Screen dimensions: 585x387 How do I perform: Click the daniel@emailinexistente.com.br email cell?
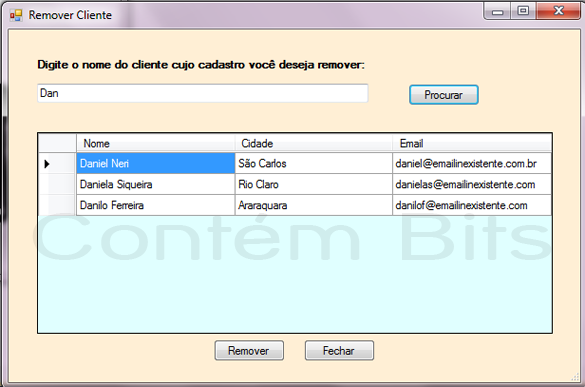click(472, 163)
